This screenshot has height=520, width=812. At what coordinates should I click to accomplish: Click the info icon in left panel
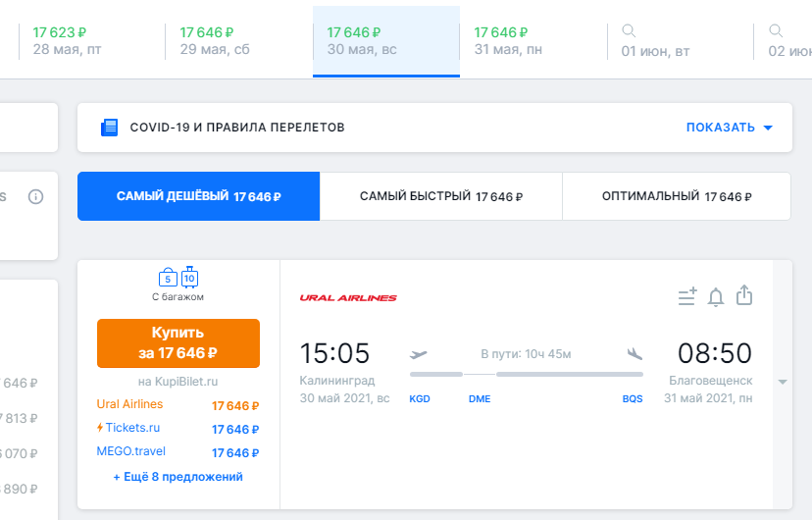36,197
